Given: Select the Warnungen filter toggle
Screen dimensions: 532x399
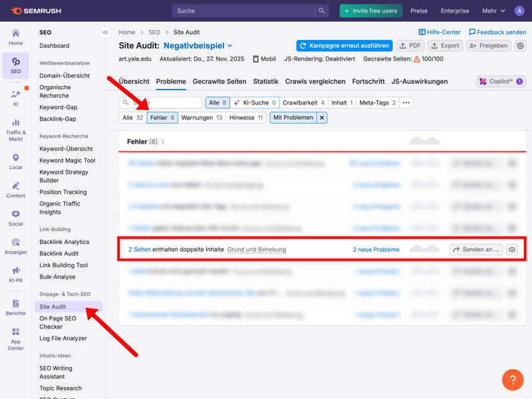Looking at the screenshot, I should point(201,118).
